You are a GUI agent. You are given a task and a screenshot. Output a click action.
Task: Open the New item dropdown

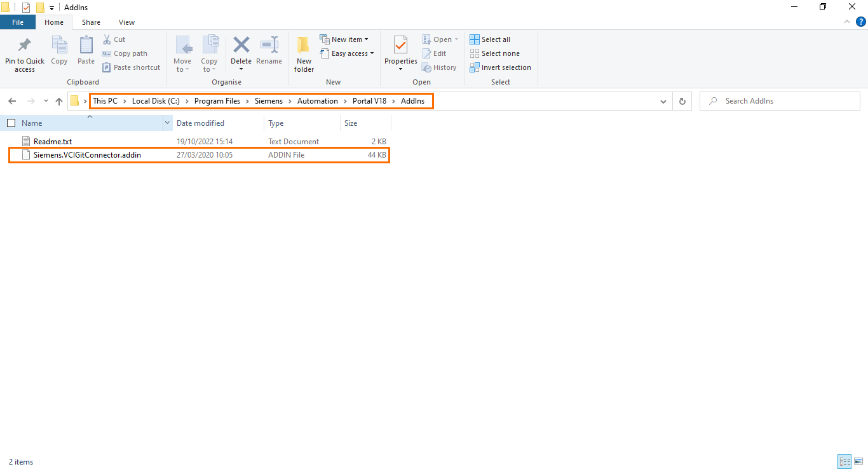(x=366, y=39)
